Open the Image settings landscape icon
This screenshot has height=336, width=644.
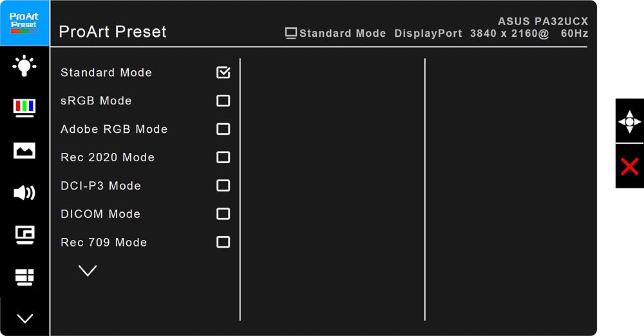point(24,150)
